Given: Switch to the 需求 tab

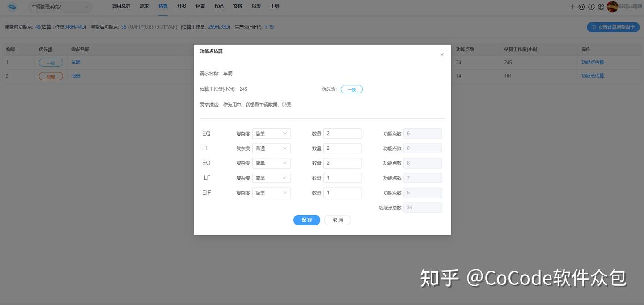Looking at the screenshot, I should (144, 6).
